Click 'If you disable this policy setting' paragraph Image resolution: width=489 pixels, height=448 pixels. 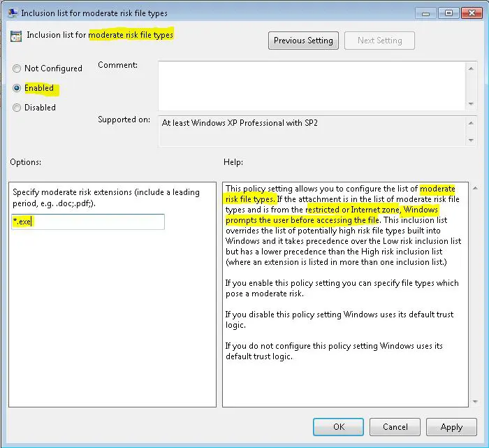tap(340, 320)
